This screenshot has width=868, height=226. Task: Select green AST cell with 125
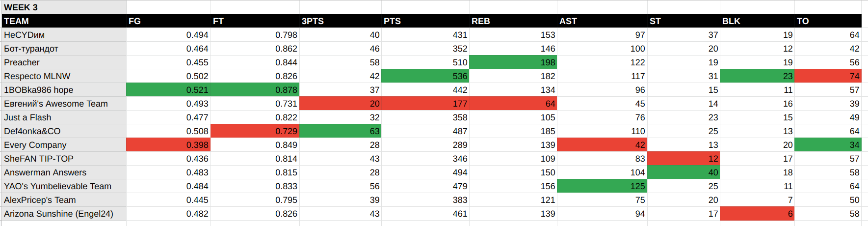point(602,186)
